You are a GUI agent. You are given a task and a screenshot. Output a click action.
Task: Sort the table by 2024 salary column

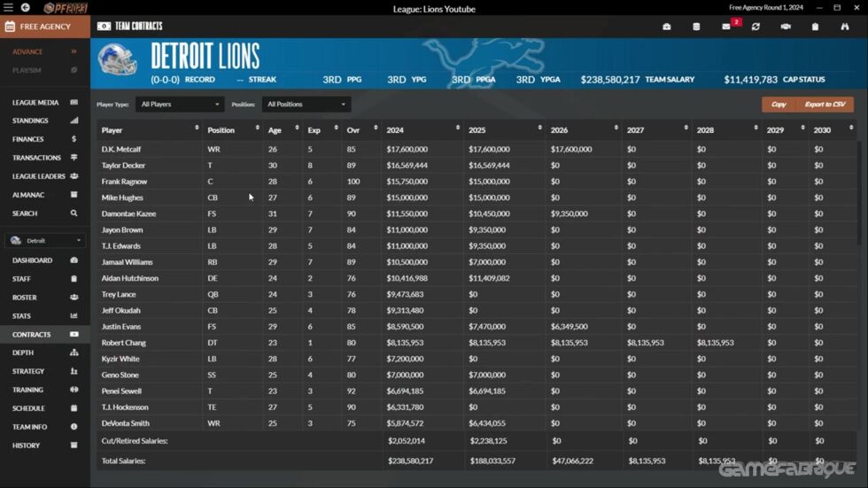coord(423,130)
